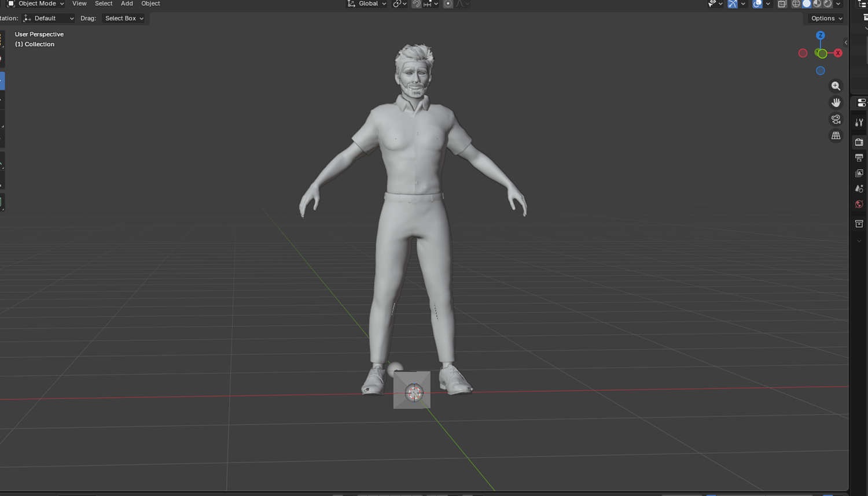Screen dimensions: 868x496
Task: Click the zoom viewport magnifier icon
Action: coord(836,86)
